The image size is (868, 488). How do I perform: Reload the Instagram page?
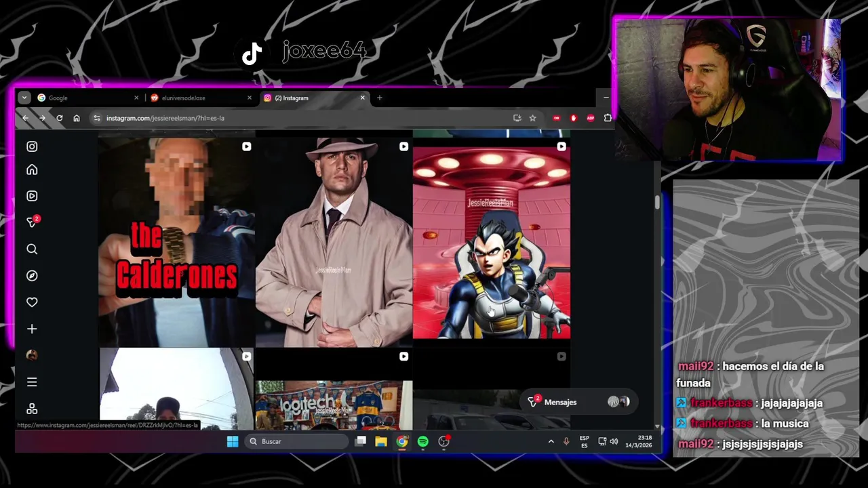(60, 118)
